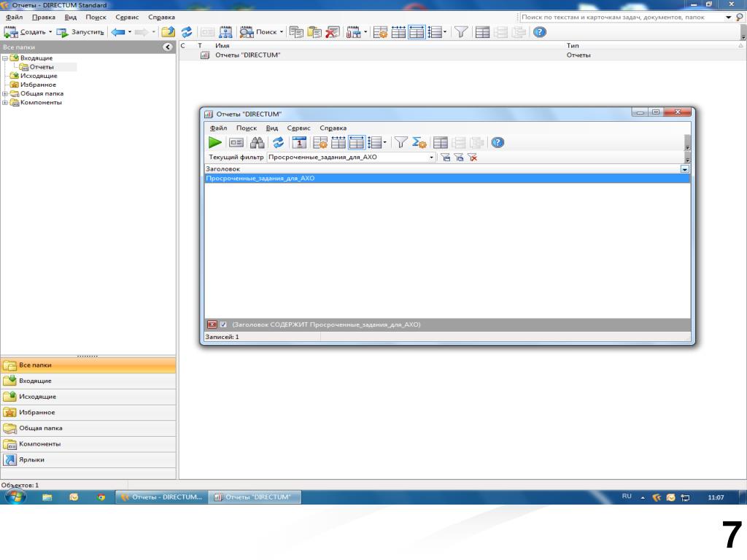Open the back-history dropdown arrow
Screen dimensions: 747x560
click(x=130, y=32)
